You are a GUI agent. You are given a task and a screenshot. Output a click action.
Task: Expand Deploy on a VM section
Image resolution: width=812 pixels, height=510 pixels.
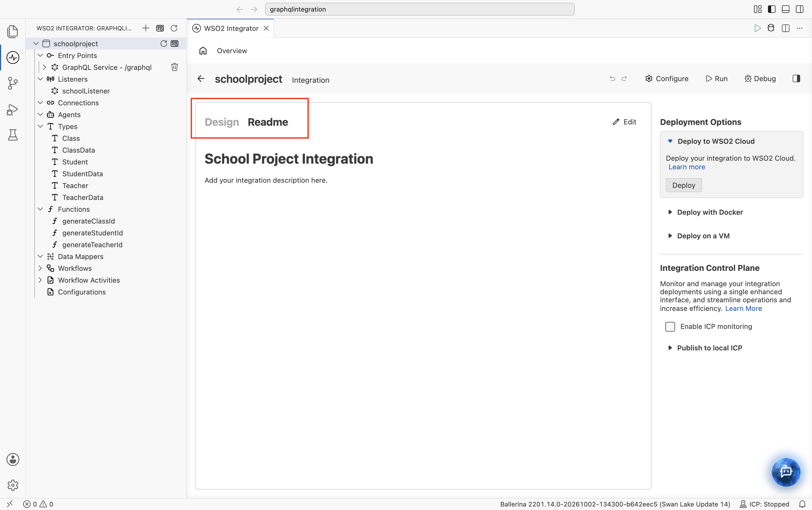670,236
